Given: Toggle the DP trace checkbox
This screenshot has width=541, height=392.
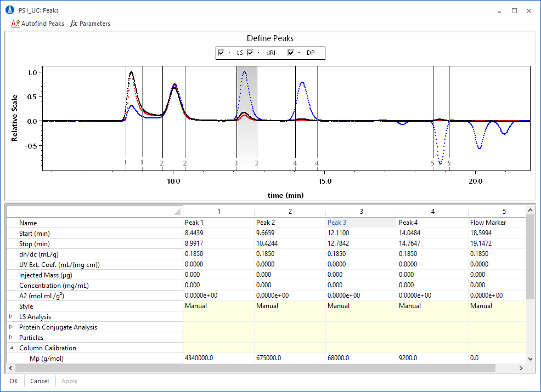Looking at the screenshot, I should tap(291, 53).
